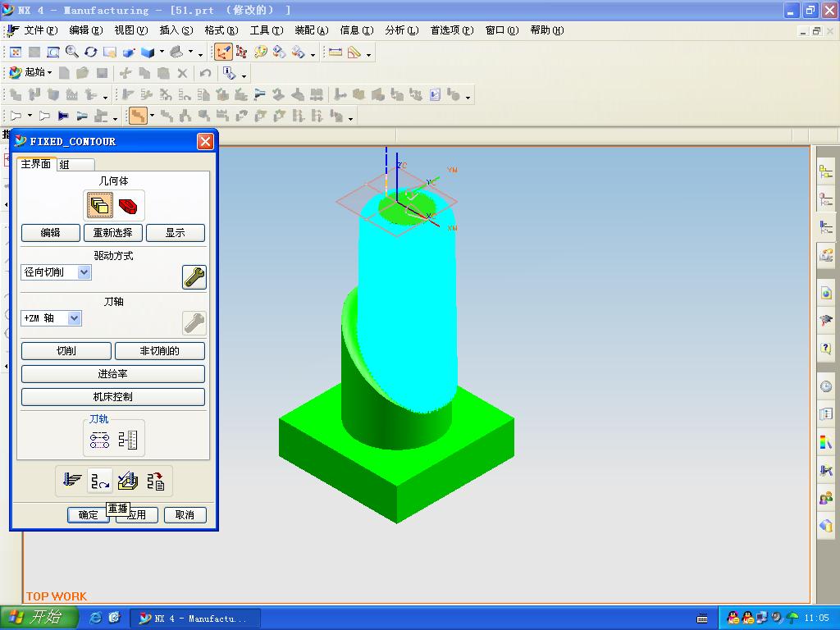Open the 切削 parameters button
840x630 pixels.
[66, 351]
